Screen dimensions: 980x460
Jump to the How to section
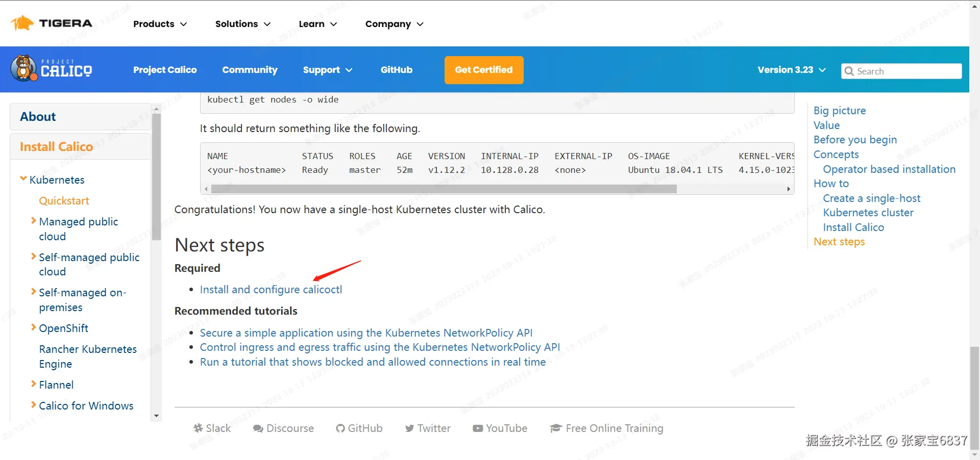pos(831,184)
